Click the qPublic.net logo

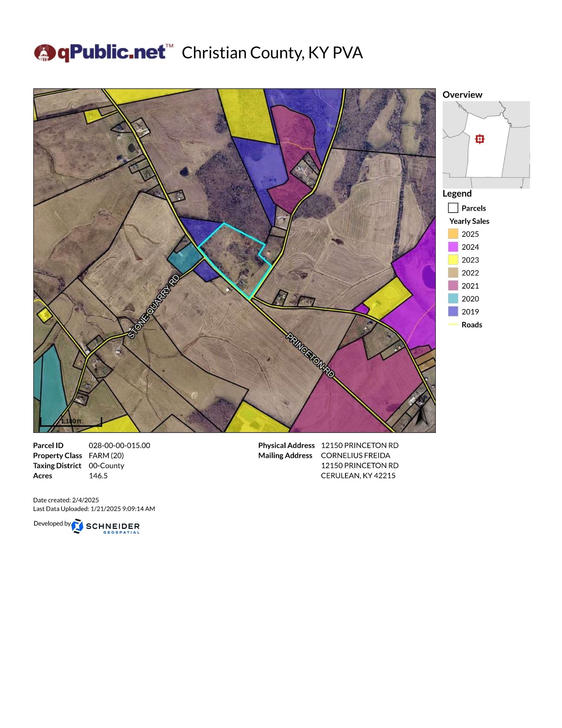pos(104,53)
